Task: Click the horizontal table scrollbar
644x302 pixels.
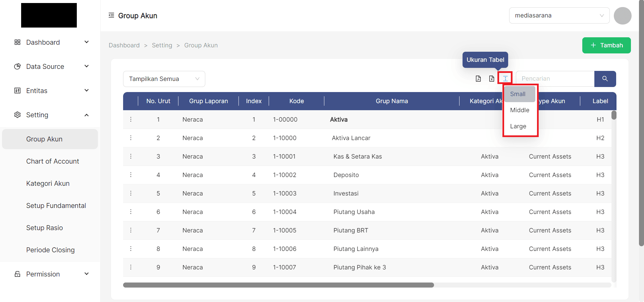Action: pos(278,285)
